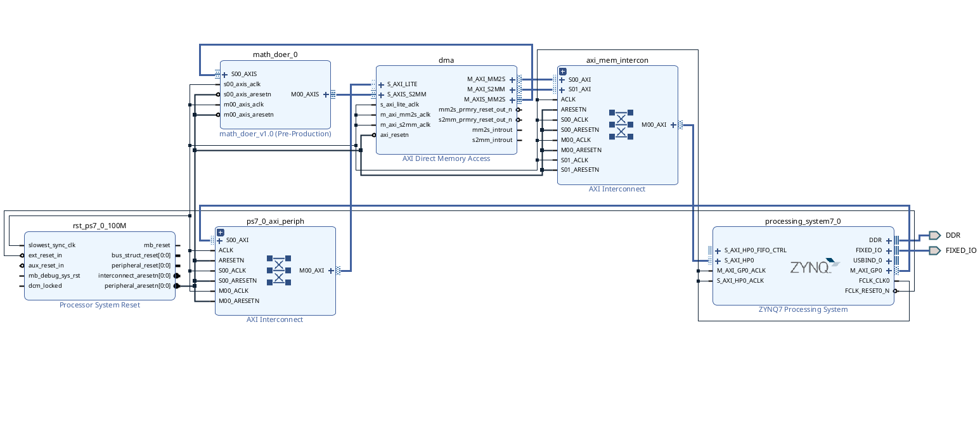Expand ps7_0_axi_periph hierarchy with top-left plus icon
Image resolution: width=980 pixels, height=431 pixels.
coord(220,232)
